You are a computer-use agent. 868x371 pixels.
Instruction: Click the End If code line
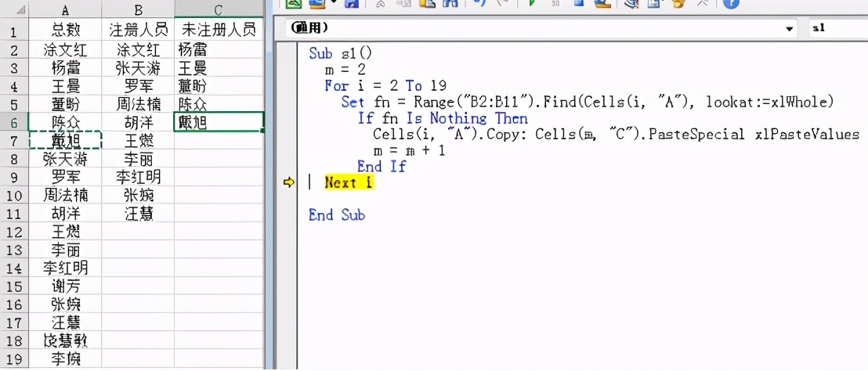[382, 166]
